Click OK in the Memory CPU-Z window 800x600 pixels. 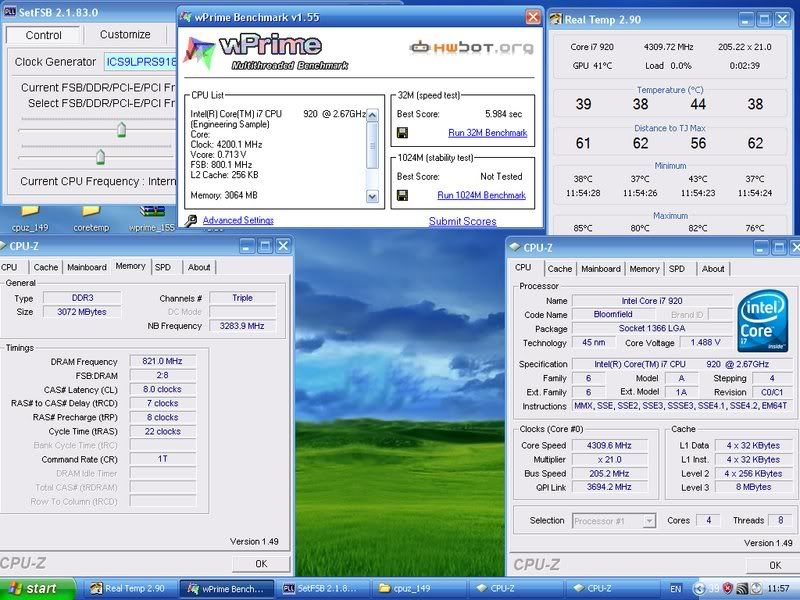coord(261,564)
